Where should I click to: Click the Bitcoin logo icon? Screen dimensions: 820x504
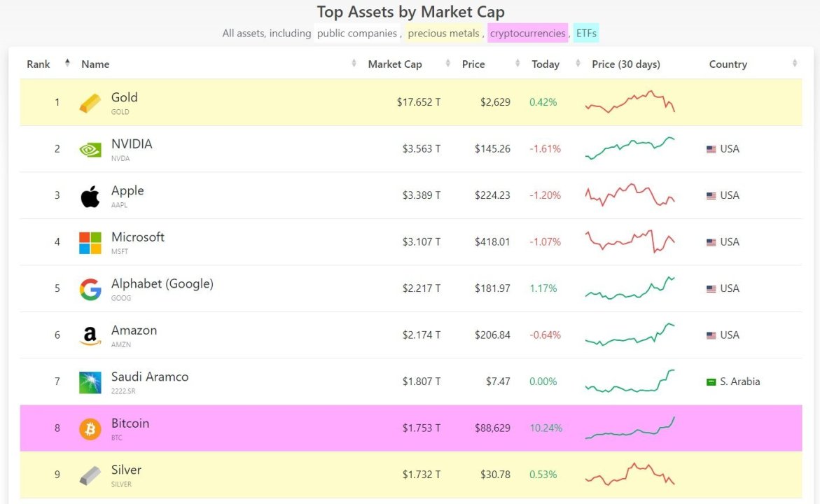coord(90,428)
